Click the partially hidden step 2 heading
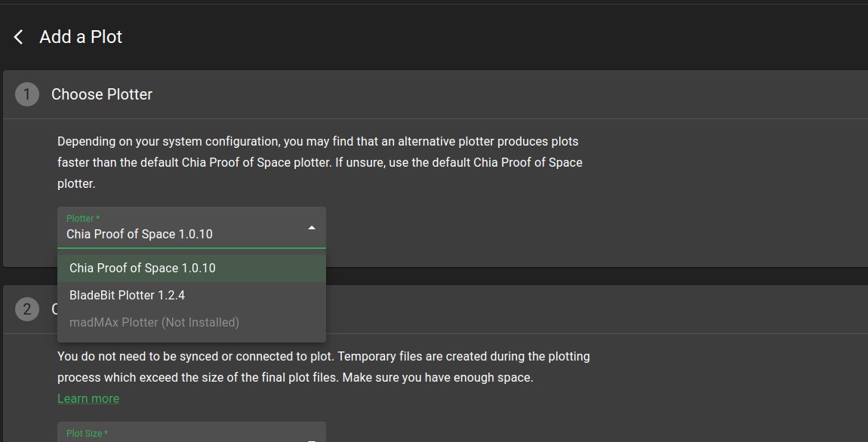The height and width of the screenshot is (442, 868). point(54,309)
